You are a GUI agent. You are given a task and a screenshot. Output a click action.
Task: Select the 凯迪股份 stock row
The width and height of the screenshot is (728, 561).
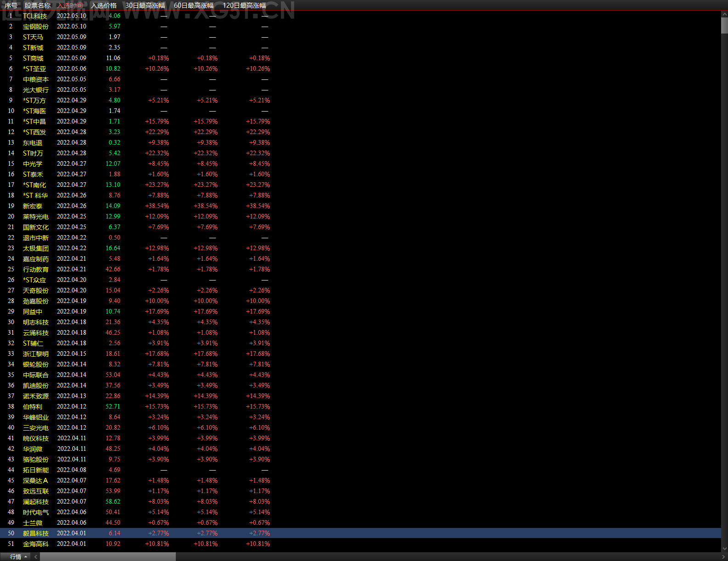360,385
